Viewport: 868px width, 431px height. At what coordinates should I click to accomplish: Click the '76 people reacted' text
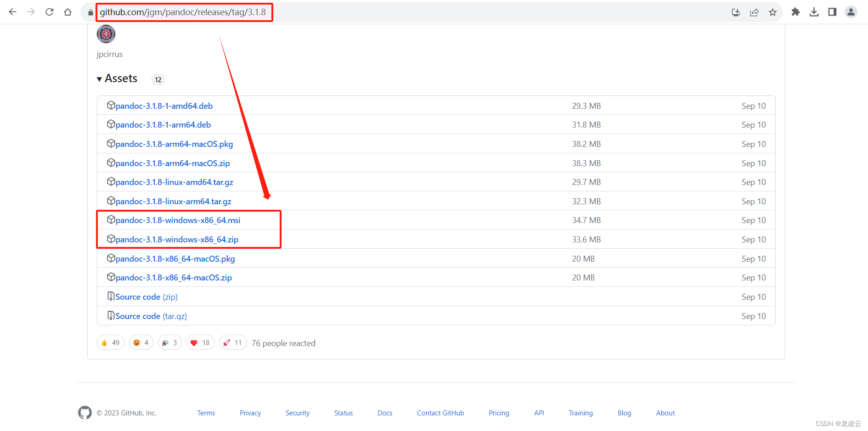(x=283, y=343)
